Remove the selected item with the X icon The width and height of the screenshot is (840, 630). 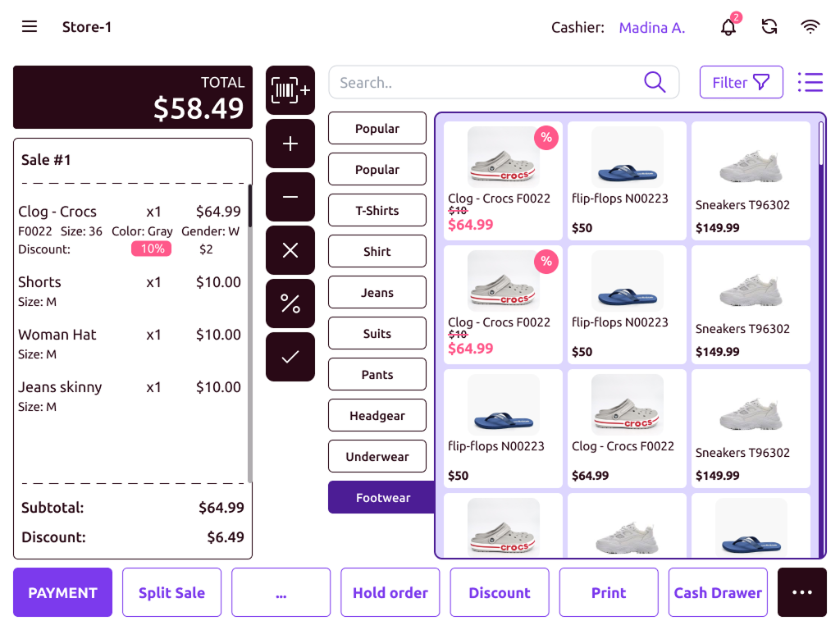click(x=290, y=249)
